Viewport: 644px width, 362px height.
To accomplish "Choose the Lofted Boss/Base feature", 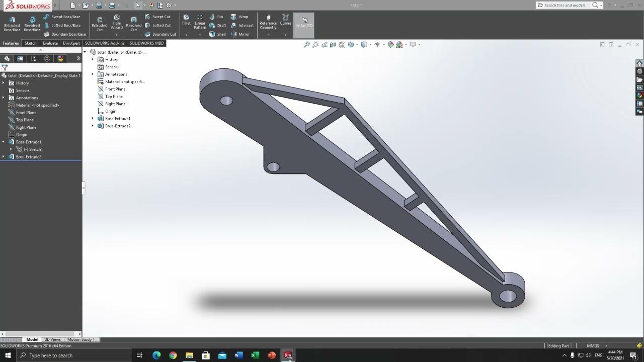I will (62, 25).
